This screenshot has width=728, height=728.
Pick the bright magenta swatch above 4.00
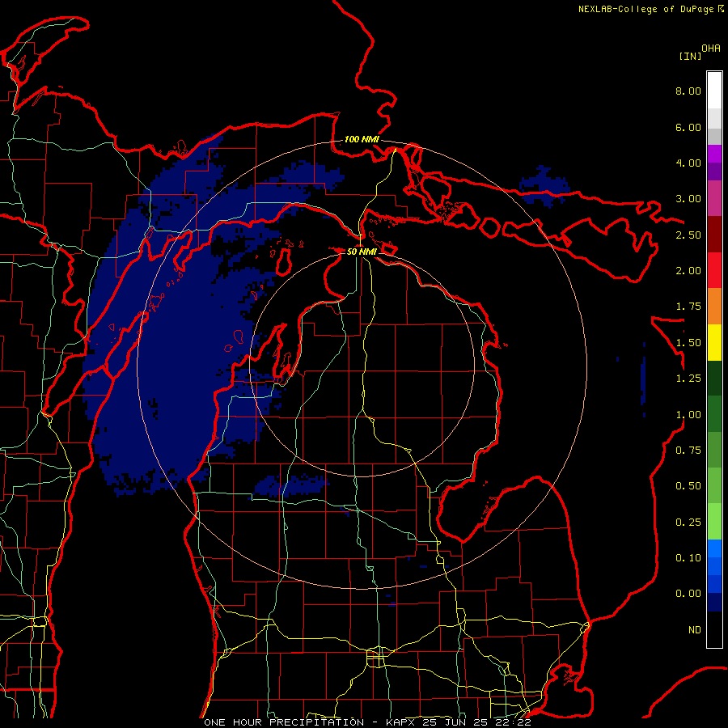[x=714, y=154]
